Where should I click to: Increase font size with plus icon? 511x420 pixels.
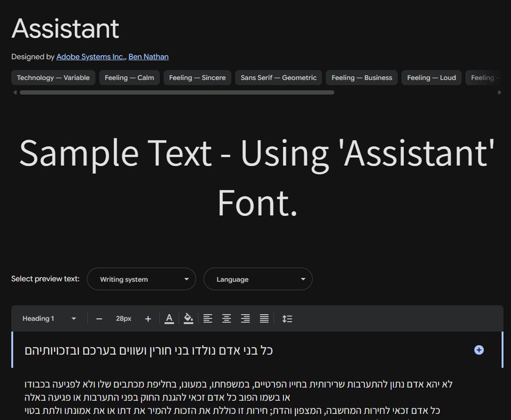pos(148,318)
